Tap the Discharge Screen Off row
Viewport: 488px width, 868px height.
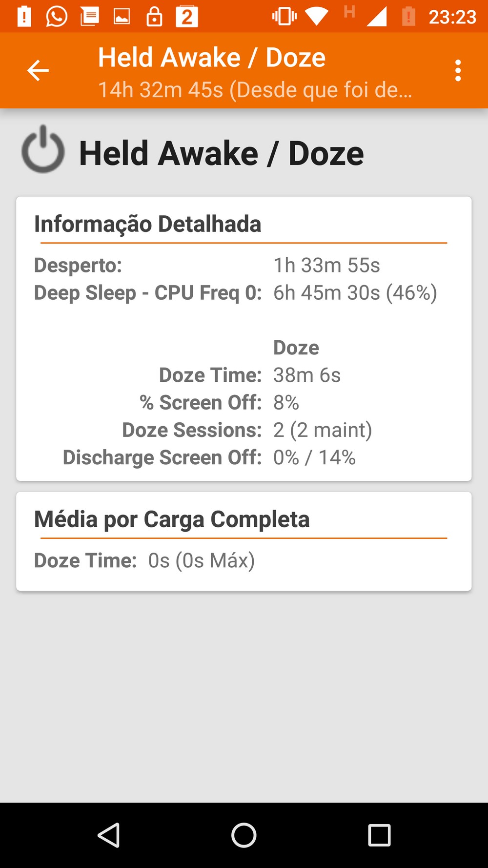click(209, 457)
